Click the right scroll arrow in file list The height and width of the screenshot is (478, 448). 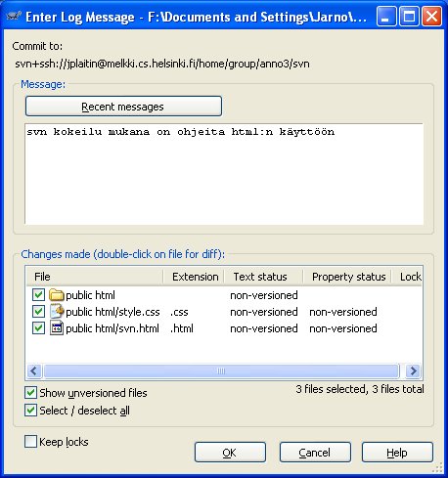click(x=413, y=370)
